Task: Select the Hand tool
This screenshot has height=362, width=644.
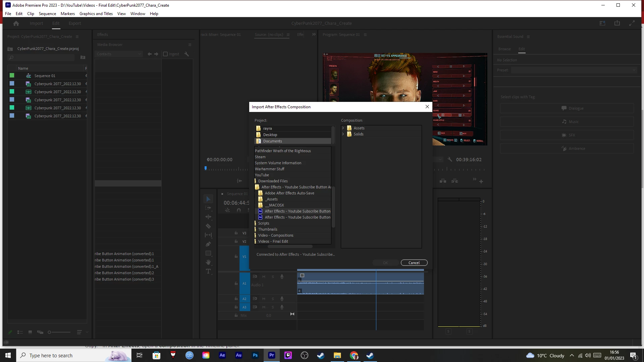Action: (x=208, y=262)
